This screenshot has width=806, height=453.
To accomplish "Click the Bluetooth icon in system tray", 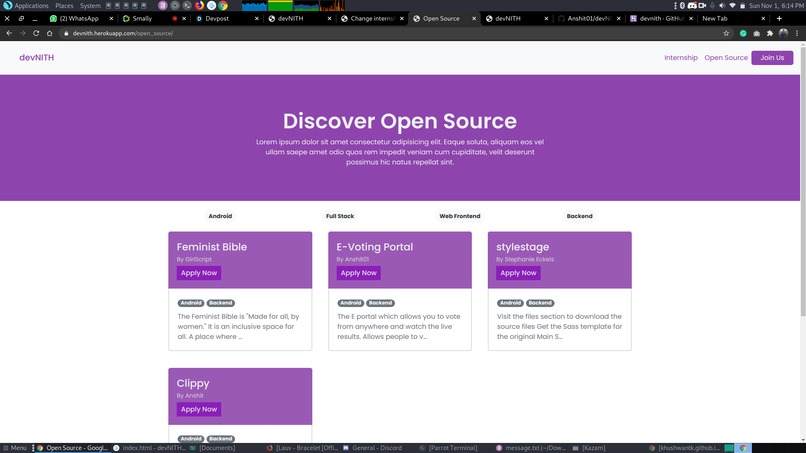I will [682, 6].
